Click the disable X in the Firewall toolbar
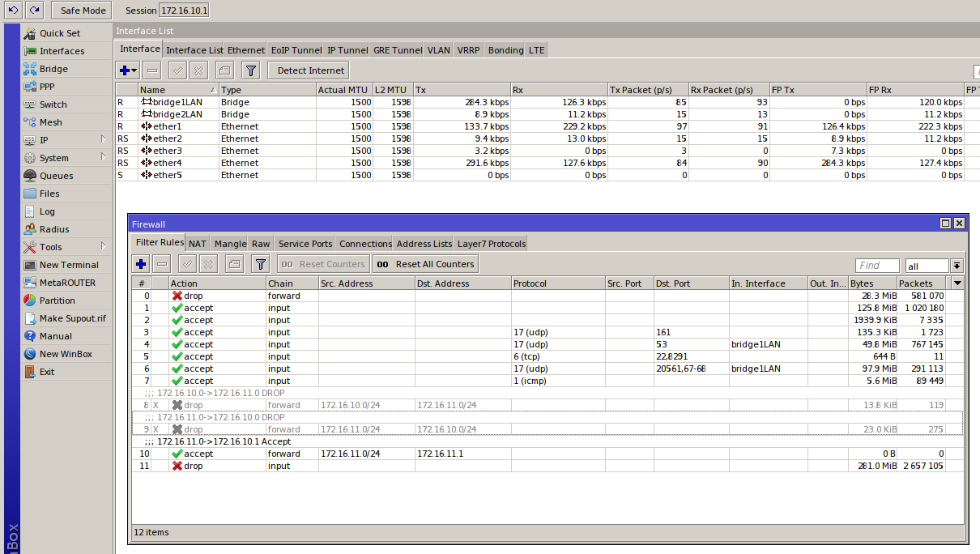 tap(208, 264)
